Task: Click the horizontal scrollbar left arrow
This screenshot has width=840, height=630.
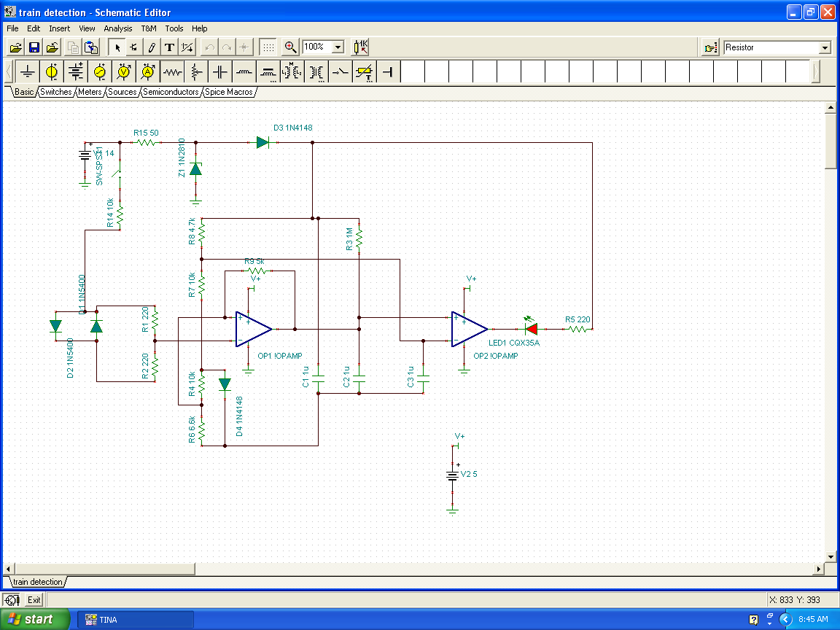Action: coord(8,569)
